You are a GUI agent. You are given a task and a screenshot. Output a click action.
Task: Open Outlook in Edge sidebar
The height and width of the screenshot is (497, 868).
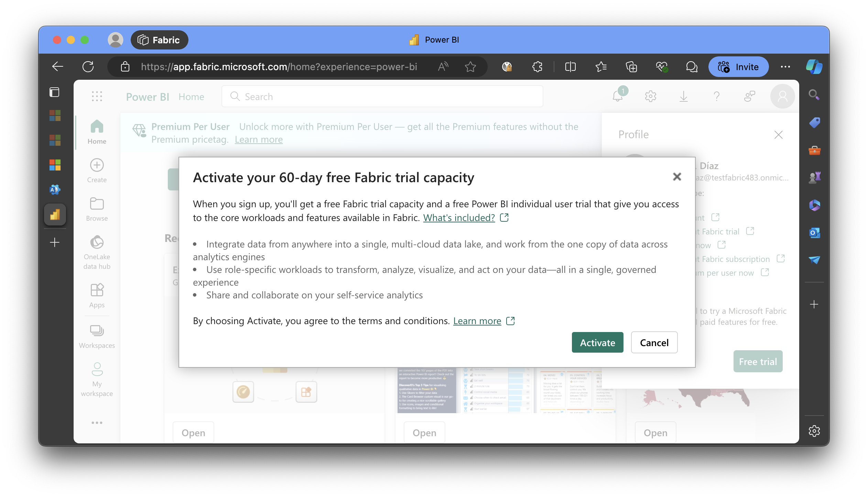(x=814, y=233)
